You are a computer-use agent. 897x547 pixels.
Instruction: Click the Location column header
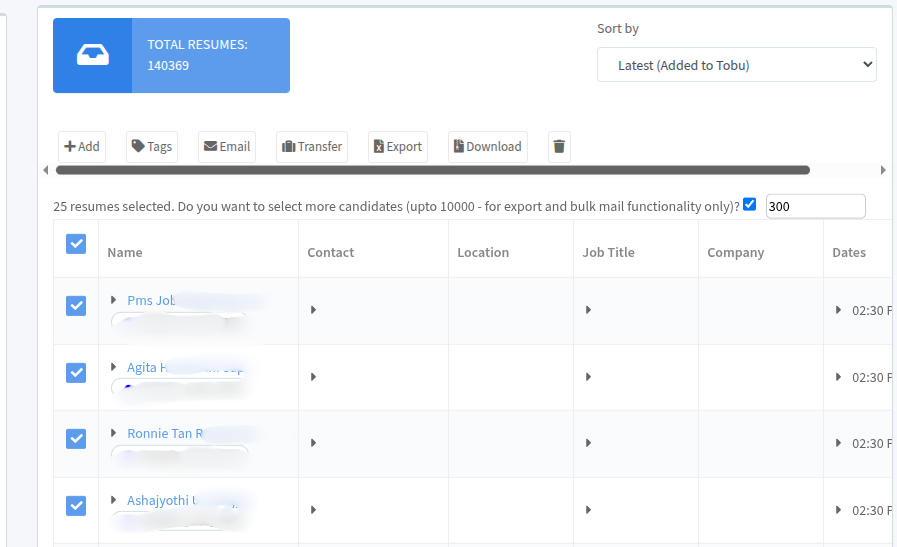pyautogui.click(x=483, y=252)
